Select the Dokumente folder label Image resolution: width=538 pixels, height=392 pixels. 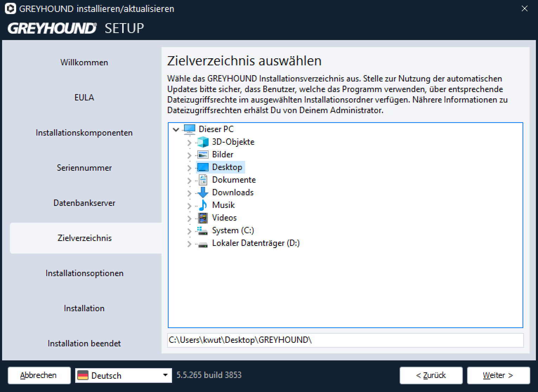(234, 180)
